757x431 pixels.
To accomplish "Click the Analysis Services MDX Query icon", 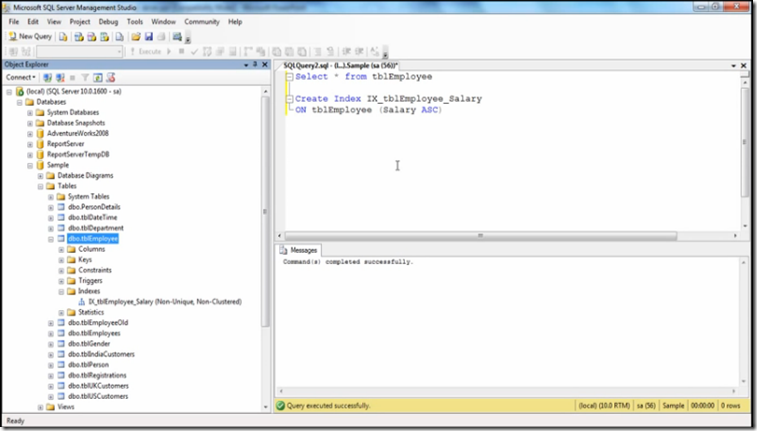I will point(79,37).
